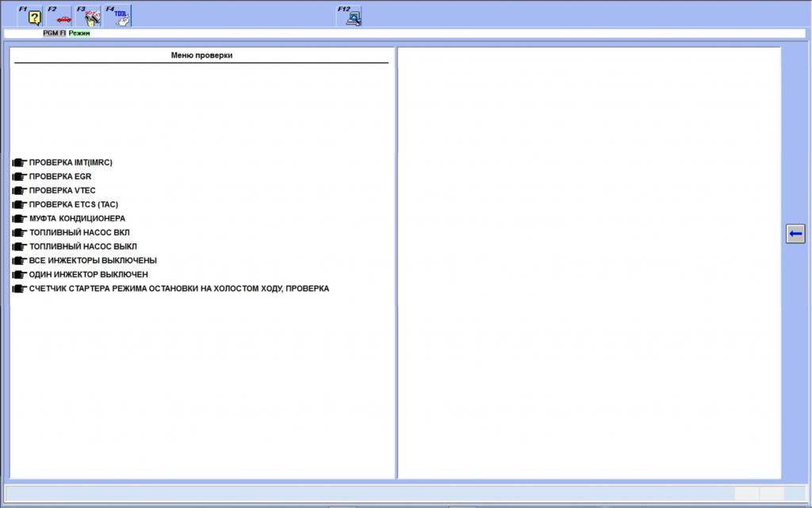This screenshot has width=812, height=508.
Task: Select ОДИН ИНЖЕКТОР ВЫКЛЮЧЕН test
Action: pyautogui.click(x=88, y=274)
